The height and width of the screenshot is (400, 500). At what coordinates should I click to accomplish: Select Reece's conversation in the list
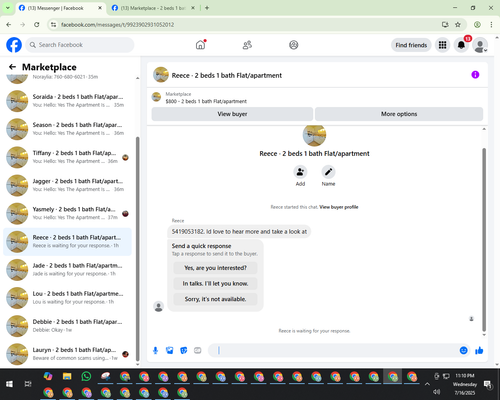(x=67, y=241)
